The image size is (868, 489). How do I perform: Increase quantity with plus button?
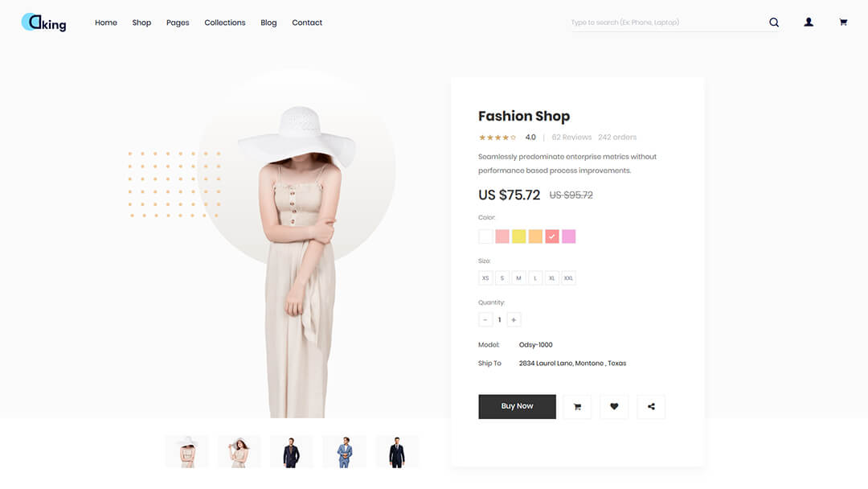tap(514, 319)
